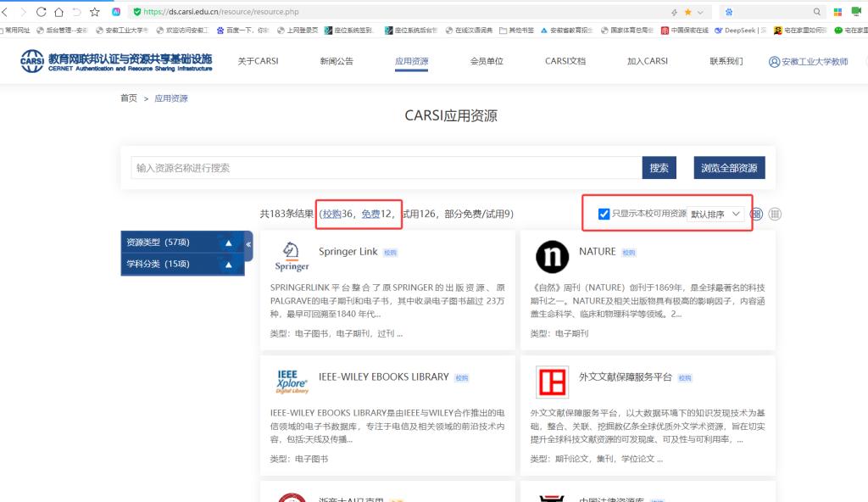Image resolution: width=868 pixels, height=502 pixels.
Task: Click the 输入资源名称进行搜索 input field
Action: tap(386, 168)
